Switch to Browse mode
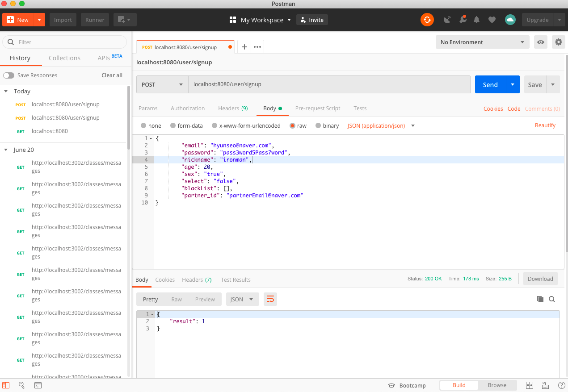 [497, 385]
